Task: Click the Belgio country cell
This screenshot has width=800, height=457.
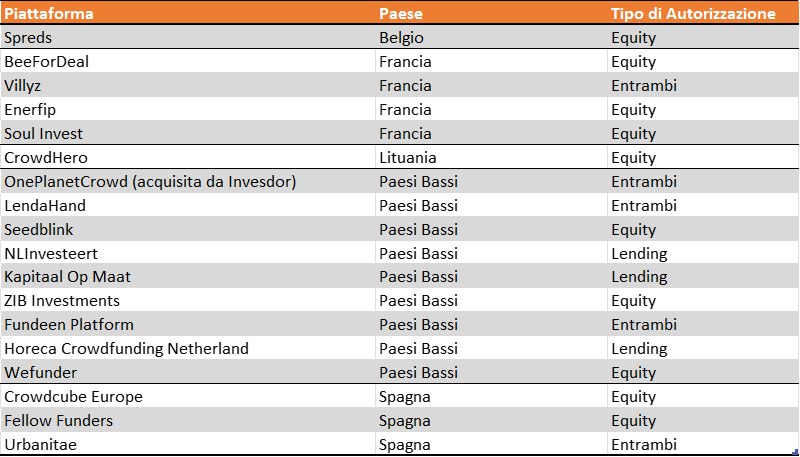Action: (402, 38)
